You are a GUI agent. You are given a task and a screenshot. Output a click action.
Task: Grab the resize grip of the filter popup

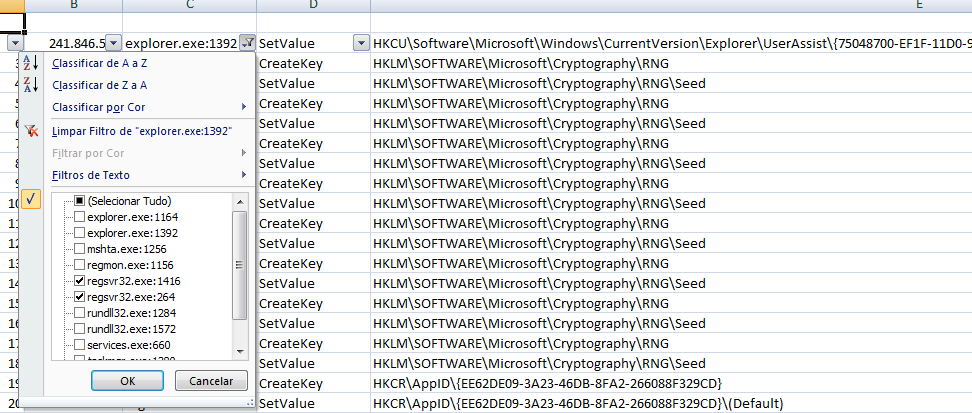point(248,401)
